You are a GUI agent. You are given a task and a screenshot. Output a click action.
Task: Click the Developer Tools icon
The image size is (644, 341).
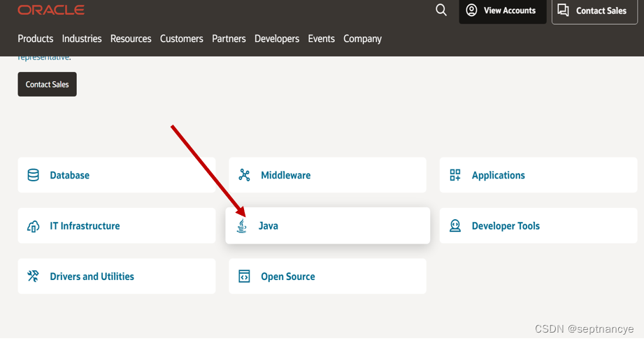[455, 226]
